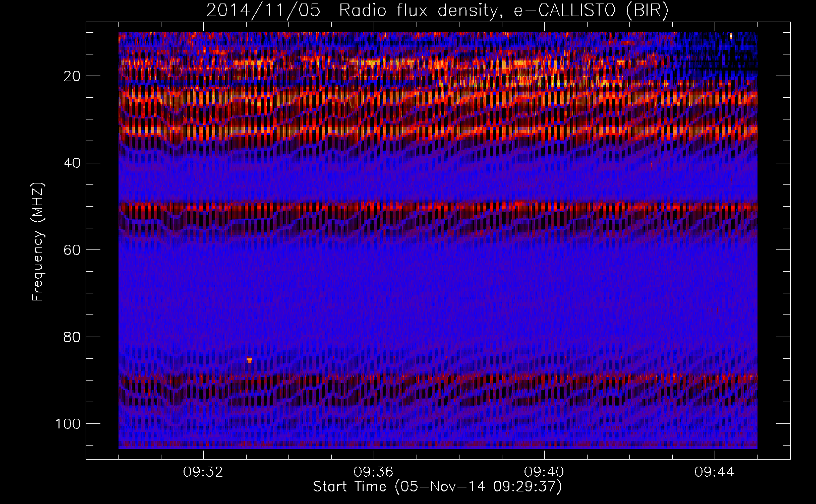Click the 60 frequency tick label
This screenshot has width=816, height=504.
pyautogui.click(x=72, y=250)
